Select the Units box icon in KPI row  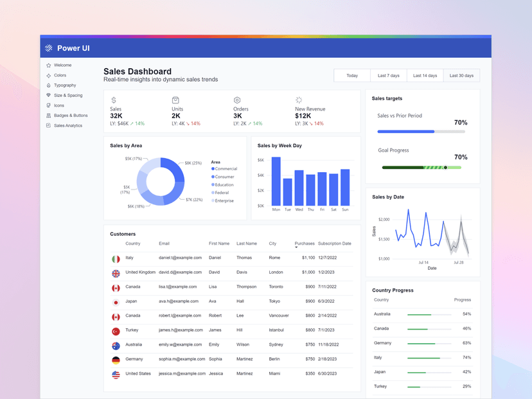pyautogui.click(x=176, y=100)
